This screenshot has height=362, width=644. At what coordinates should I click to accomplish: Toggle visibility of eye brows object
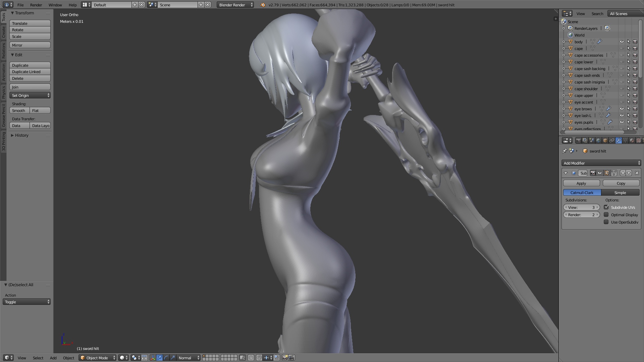(622, 109)
